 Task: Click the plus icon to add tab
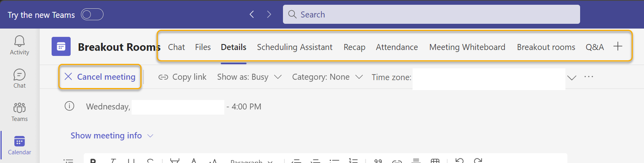(x=618, y=46)
